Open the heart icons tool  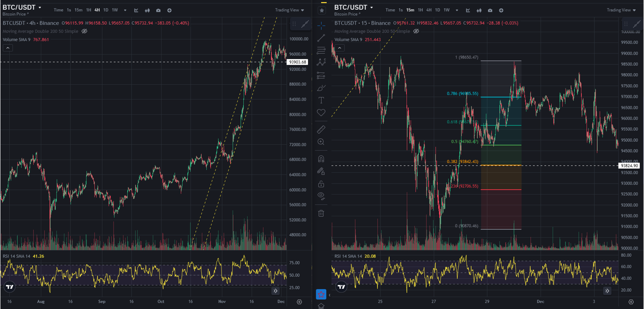point(321,113)
